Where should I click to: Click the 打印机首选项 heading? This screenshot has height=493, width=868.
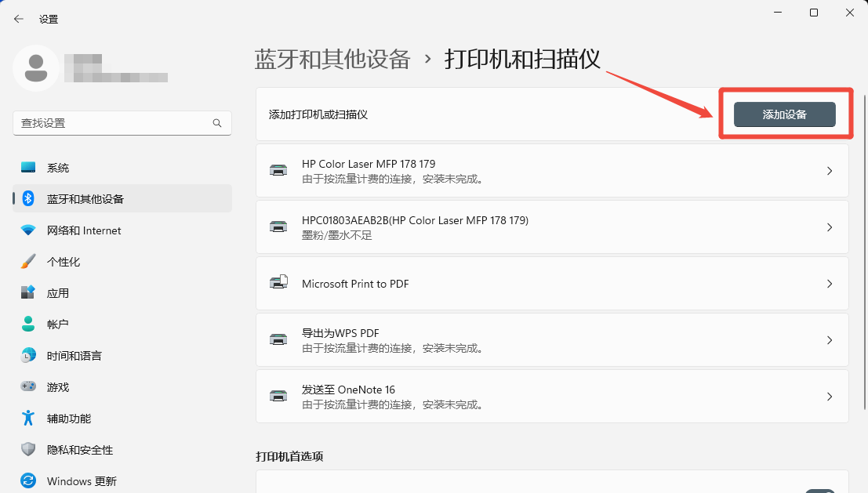coord(289,456)
